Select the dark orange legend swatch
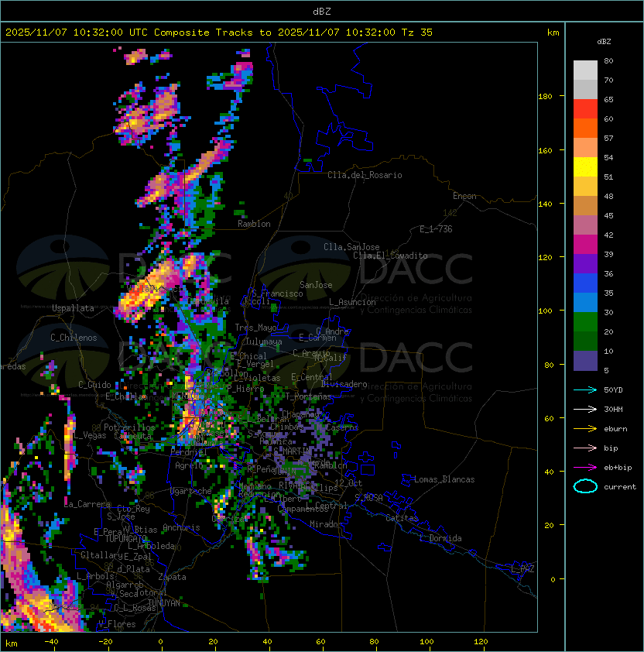This screenshot has height=652, width=644. pyautogui.click(x=585, y=128)
